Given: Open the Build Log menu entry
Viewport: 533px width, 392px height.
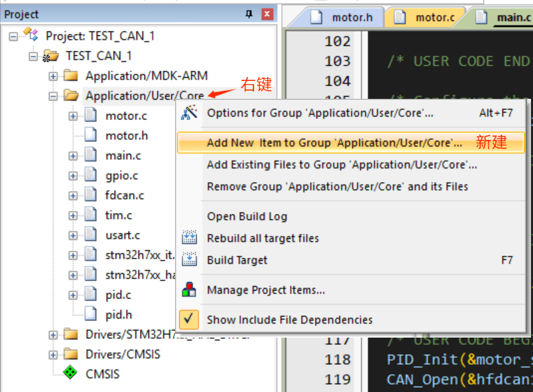Looking at the screenshot, I should 247,216.
